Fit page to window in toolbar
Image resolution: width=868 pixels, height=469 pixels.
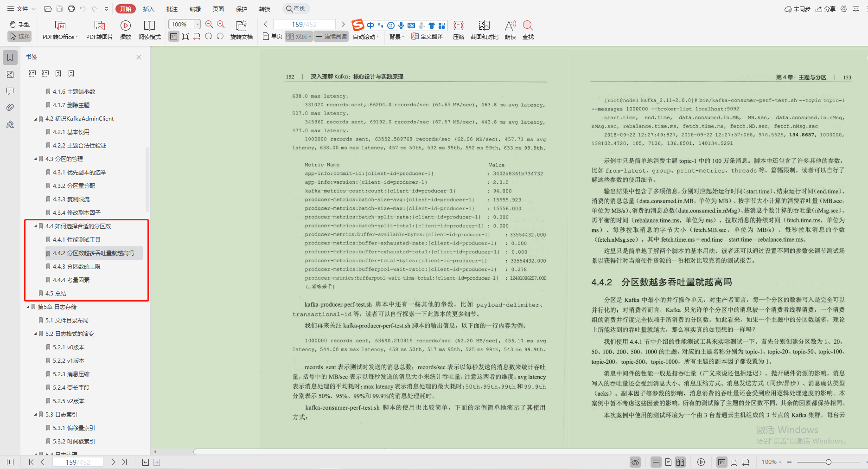point(185,36)
